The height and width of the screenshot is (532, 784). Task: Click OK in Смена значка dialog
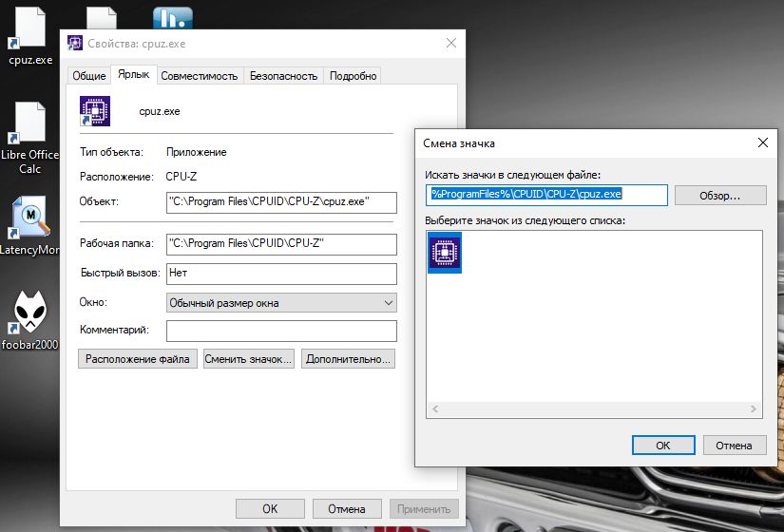click(663, 445)
